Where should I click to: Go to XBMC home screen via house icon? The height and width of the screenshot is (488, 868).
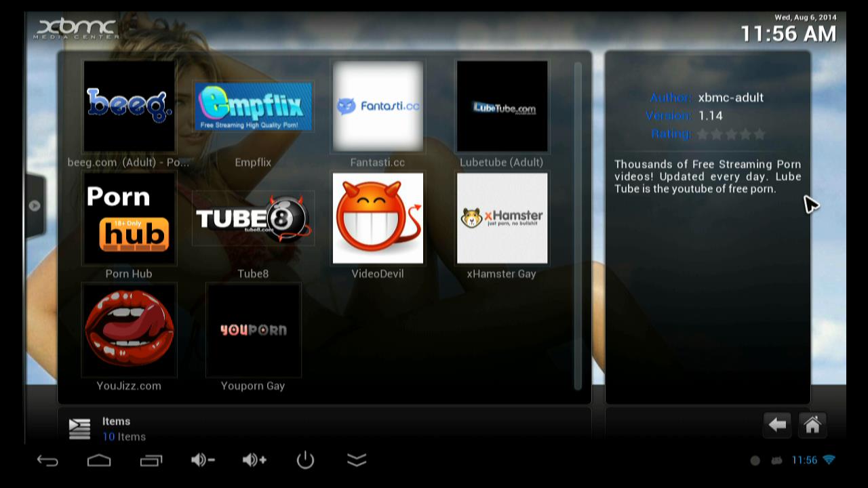812,425
